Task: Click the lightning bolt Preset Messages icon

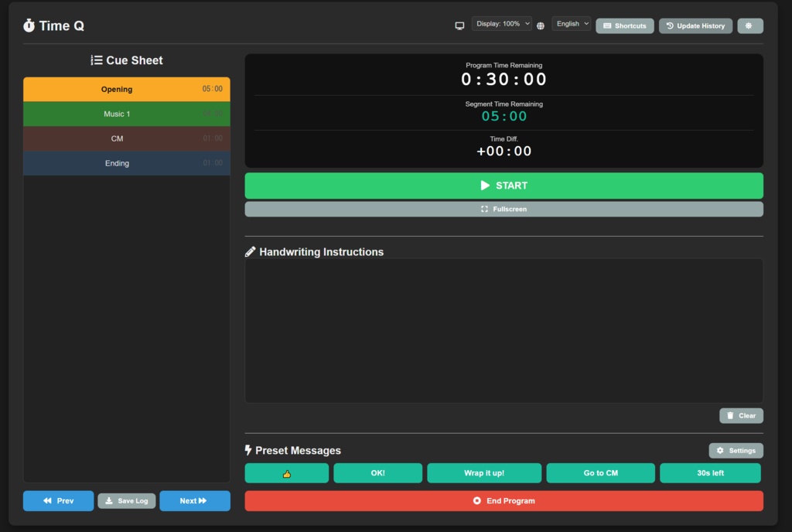Action: tap(248, 450)
